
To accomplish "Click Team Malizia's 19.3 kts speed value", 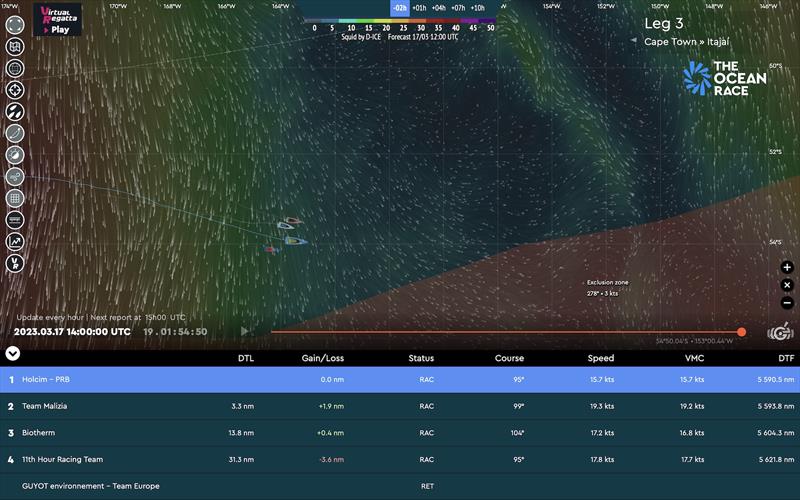I will pos(602,406).
